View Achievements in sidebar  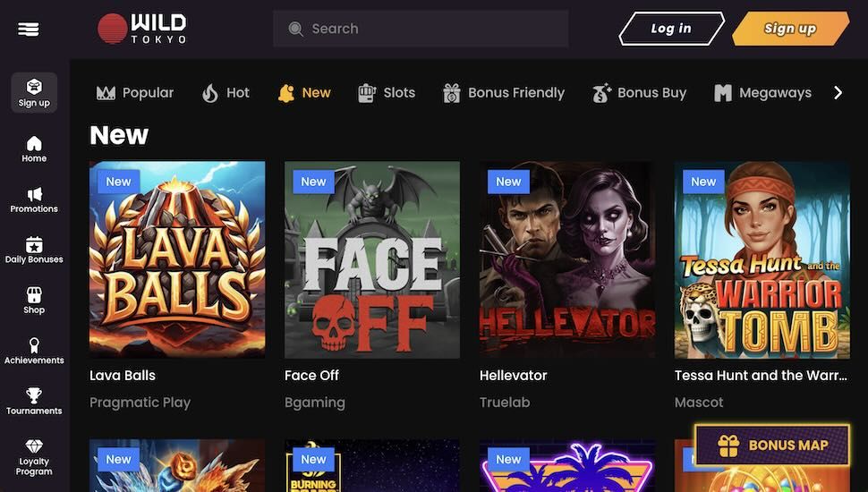(34, 345)
